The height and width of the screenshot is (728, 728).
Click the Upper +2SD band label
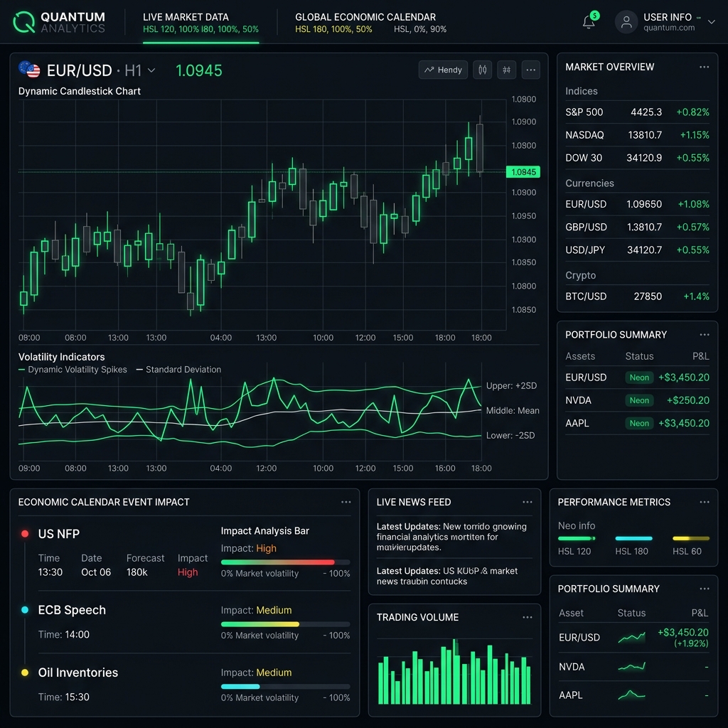511,386
